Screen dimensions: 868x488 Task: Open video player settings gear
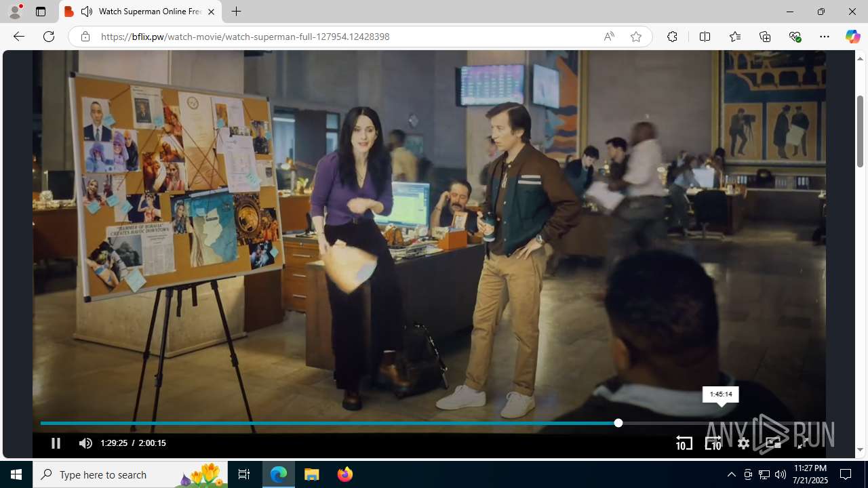[x=743, y=443]
